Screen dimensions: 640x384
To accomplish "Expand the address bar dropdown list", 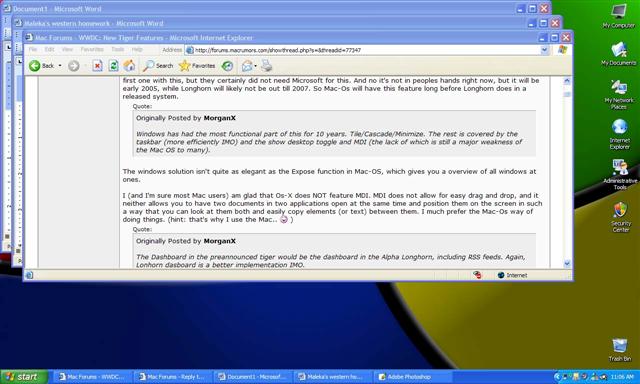I will (544, 50).
